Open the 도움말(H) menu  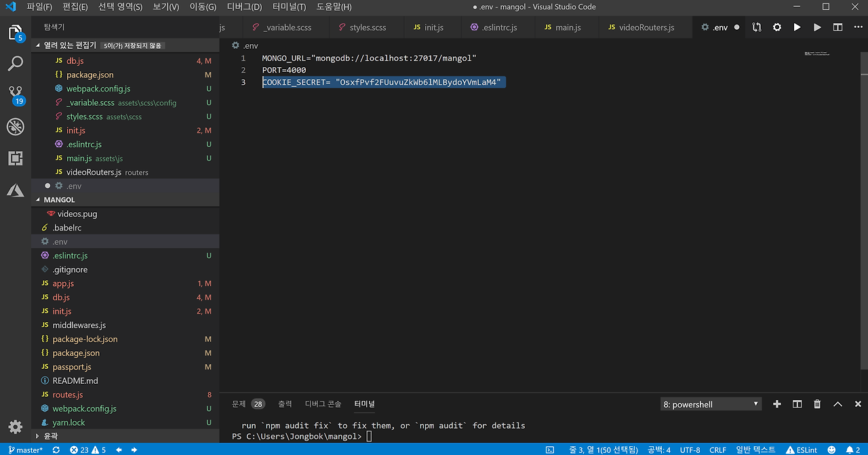tap(334, 7)
